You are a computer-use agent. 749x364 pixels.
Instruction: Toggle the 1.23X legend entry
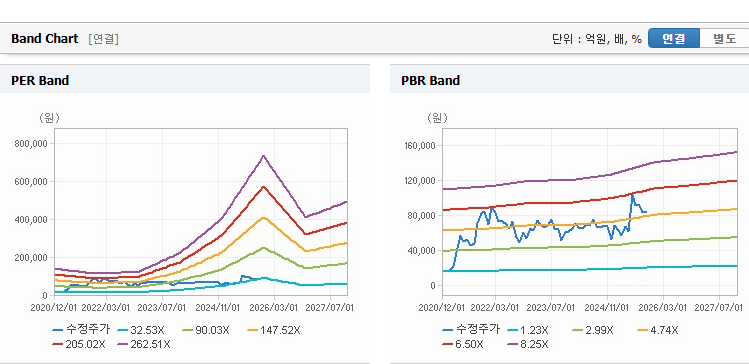(x=528, y=330)
